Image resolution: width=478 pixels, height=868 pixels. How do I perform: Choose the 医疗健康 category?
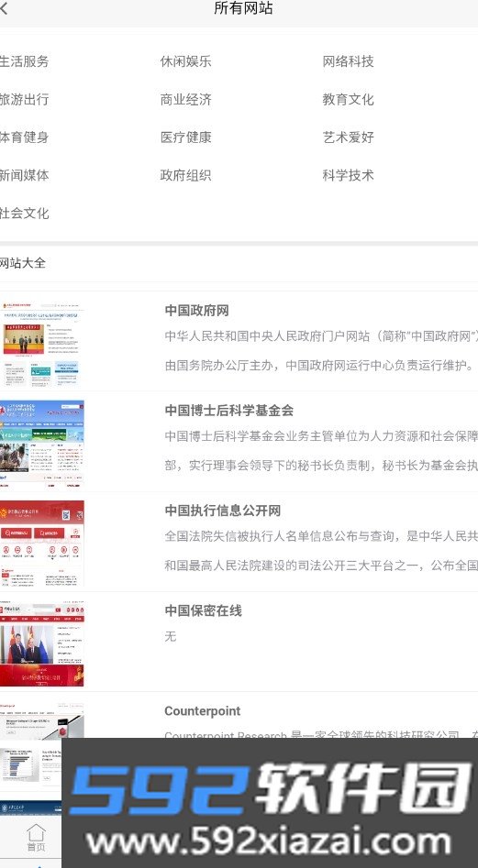[185, 137]
